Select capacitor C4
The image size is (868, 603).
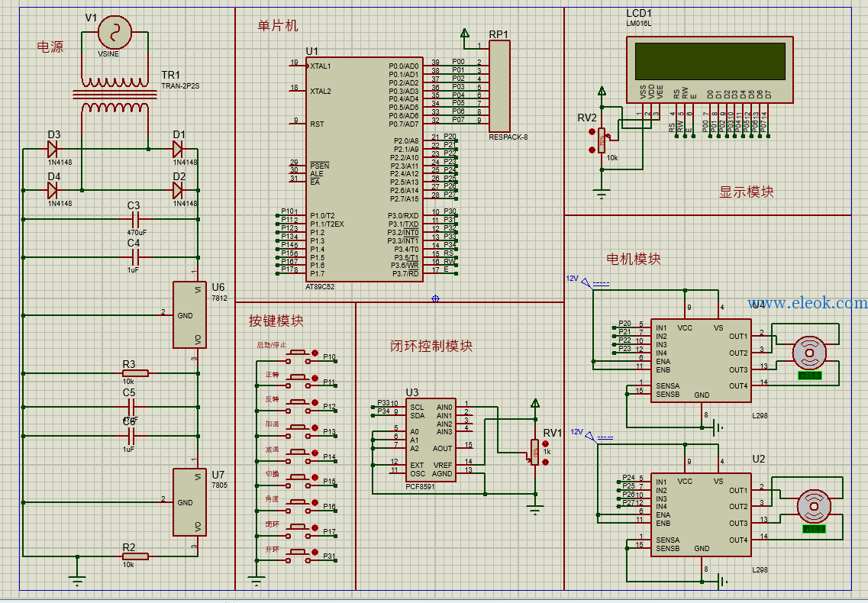pos(134,257)
